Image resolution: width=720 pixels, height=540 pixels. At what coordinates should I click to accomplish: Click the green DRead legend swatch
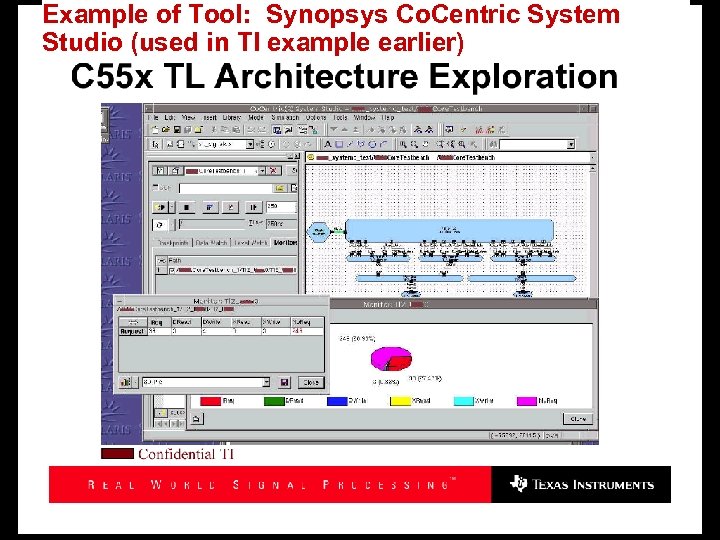tap(274, 401)
